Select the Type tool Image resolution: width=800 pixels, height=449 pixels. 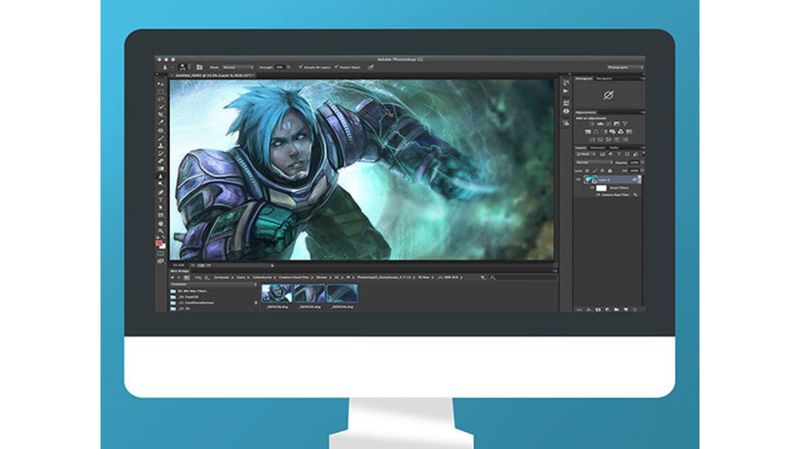point(161,199)
